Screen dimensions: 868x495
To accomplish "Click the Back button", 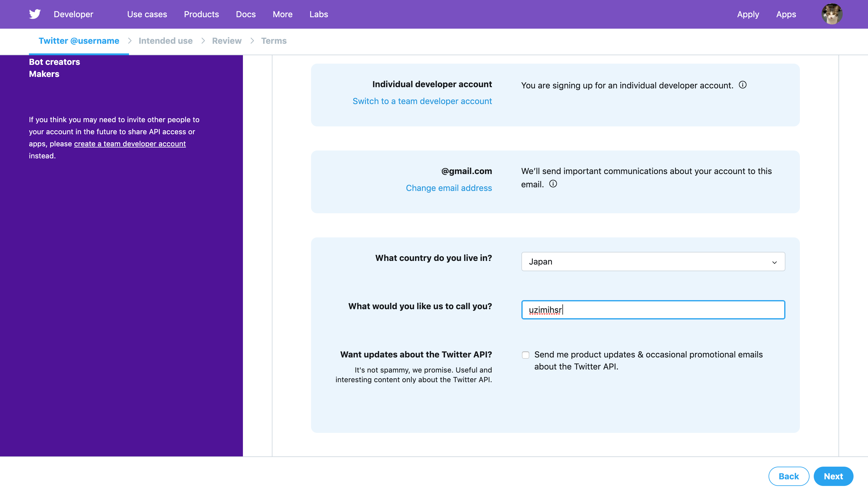I will point(788,476).
